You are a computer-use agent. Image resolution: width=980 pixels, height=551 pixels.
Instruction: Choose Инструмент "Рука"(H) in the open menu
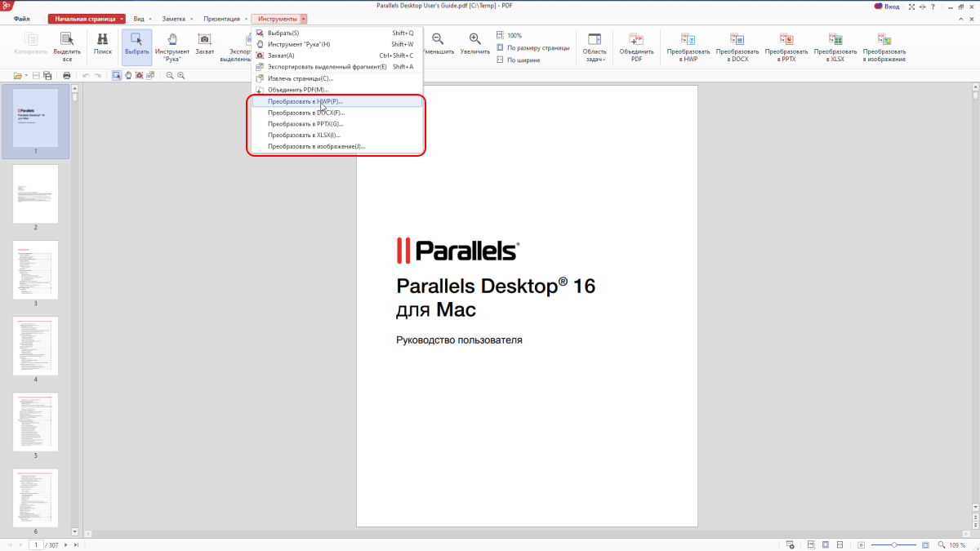click(336, 44)
